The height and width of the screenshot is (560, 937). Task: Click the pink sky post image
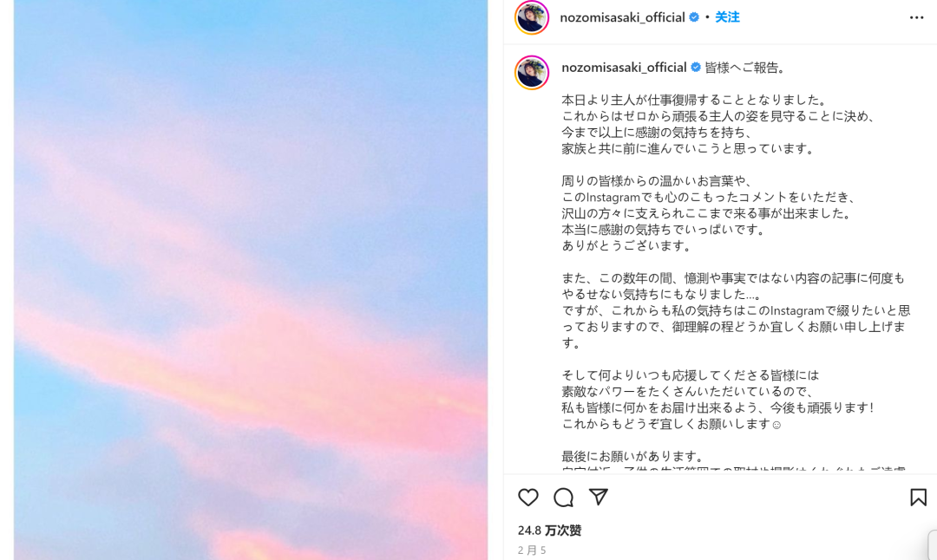[251, 280]
